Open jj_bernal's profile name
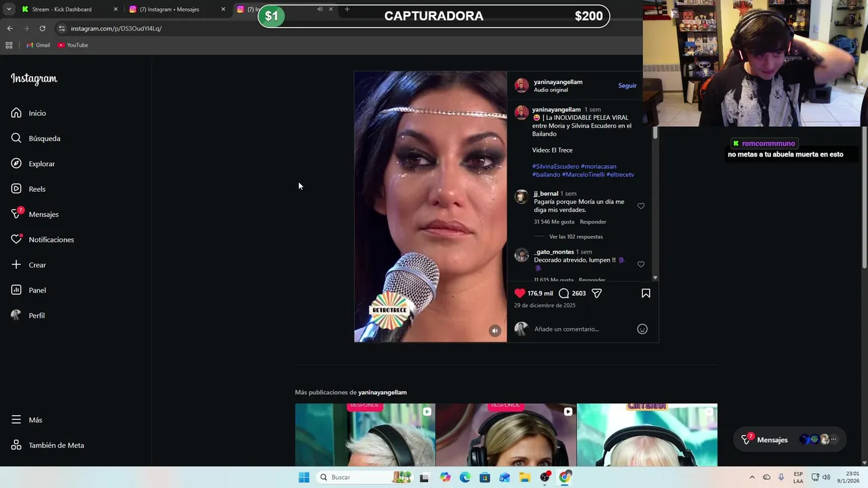 [546, 194]
